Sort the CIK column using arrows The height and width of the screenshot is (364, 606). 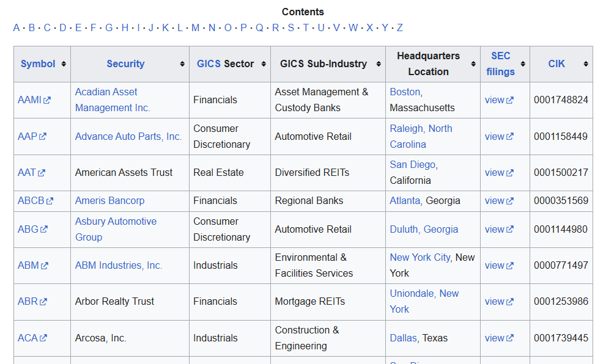pyautogui.click(x=586, y=64)
